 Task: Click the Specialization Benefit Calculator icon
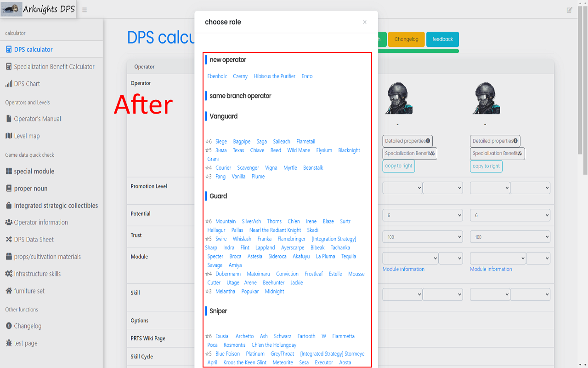pyautogui.click(x=9, y=67)
